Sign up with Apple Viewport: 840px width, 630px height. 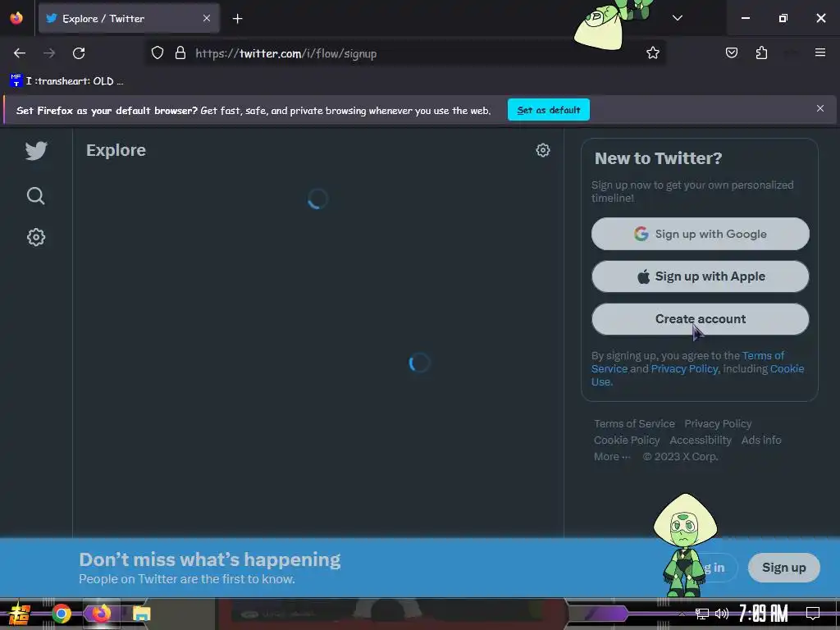coord(701,276)
